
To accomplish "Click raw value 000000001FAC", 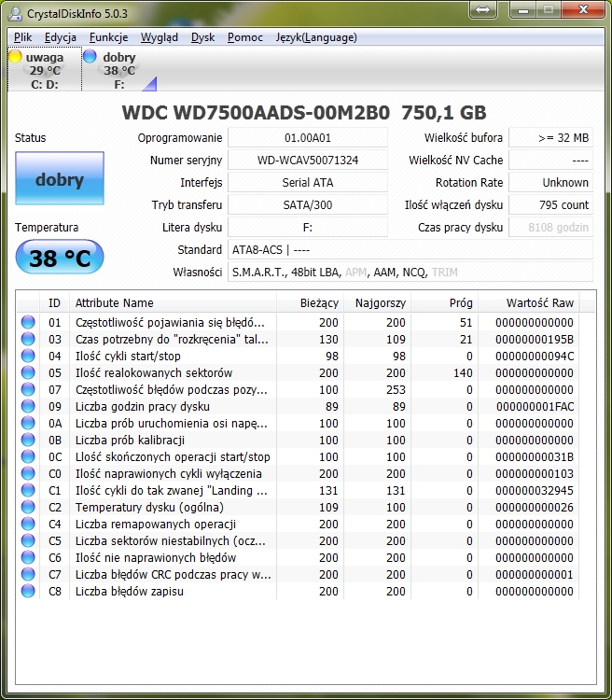I will tap(535, 407).
